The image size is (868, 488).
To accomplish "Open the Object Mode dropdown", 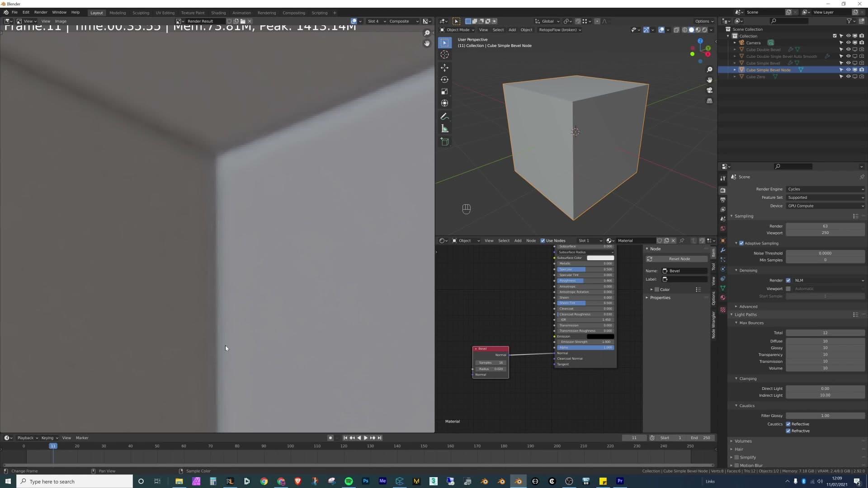I will [457, 30].
